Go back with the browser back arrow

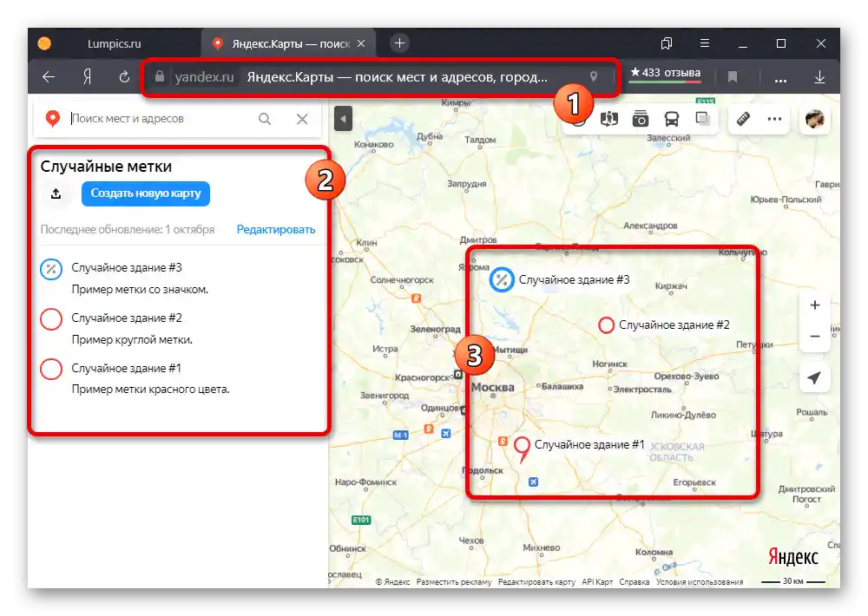49,77
